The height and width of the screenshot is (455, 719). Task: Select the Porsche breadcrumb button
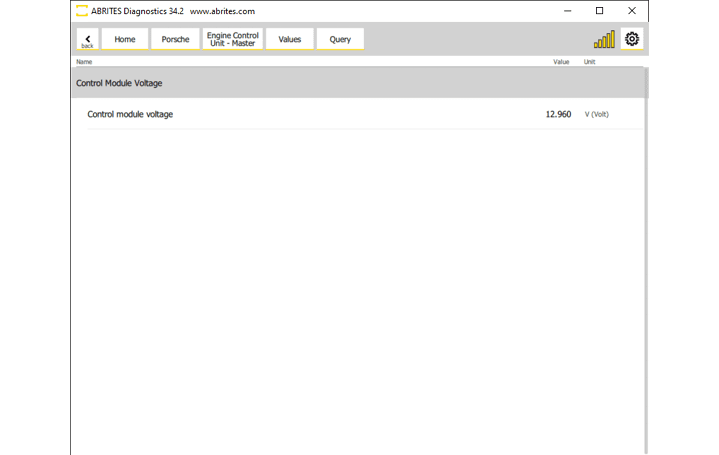point(175,39)
